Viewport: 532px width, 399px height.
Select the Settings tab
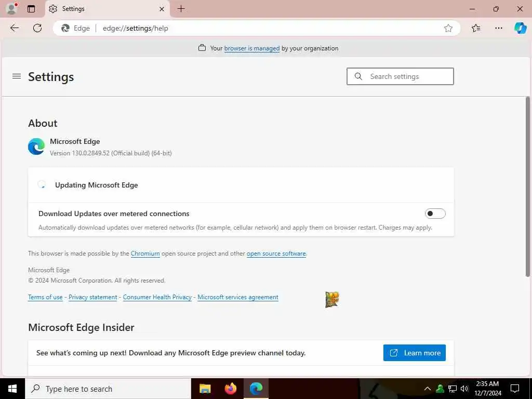click(x=107, y=9)
